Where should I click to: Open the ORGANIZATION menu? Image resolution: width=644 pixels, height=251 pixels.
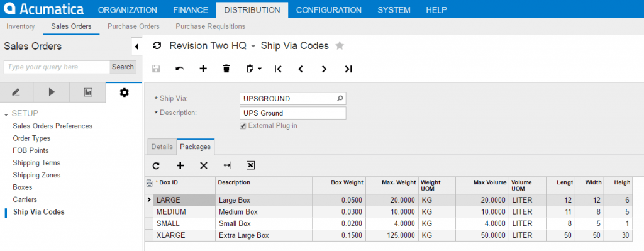point(127,10)
